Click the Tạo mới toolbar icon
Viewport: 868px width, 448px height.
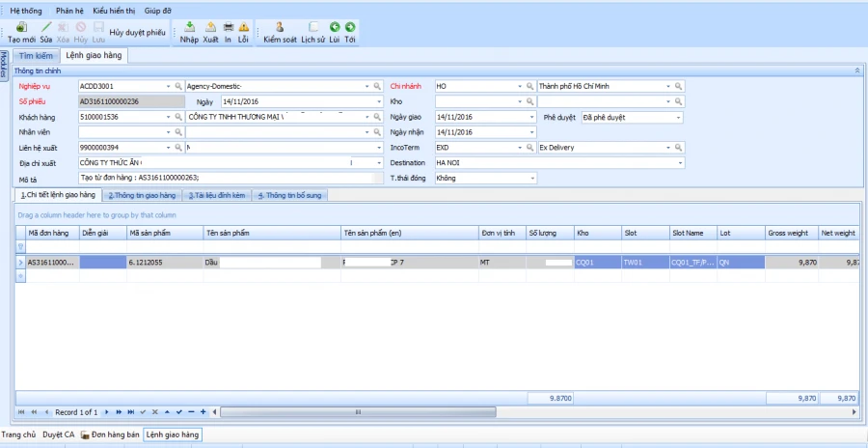click(21, 27)
